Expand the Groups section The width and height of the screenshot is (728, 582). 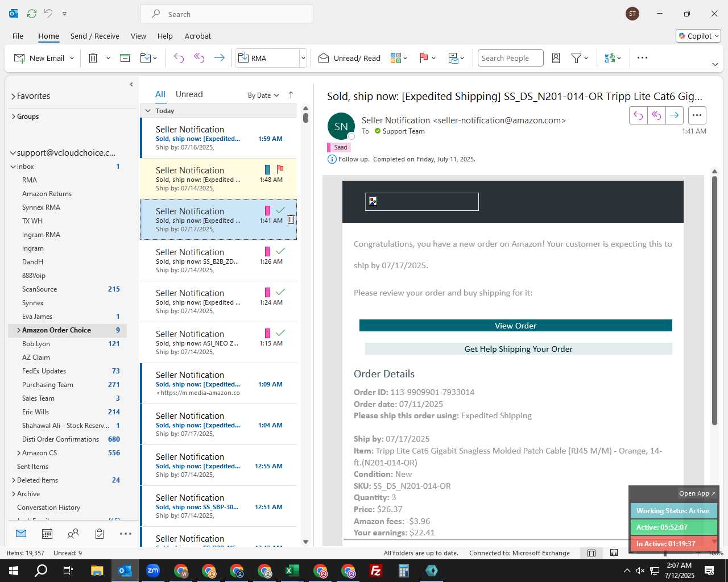[x=13, y=117]
